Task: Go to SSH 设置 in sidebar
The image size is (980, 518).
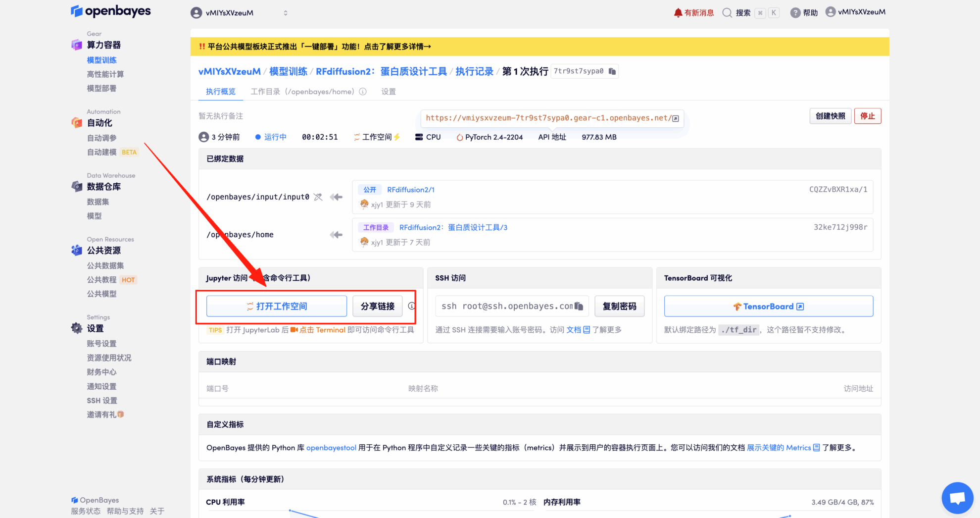Action: [102, 401]
